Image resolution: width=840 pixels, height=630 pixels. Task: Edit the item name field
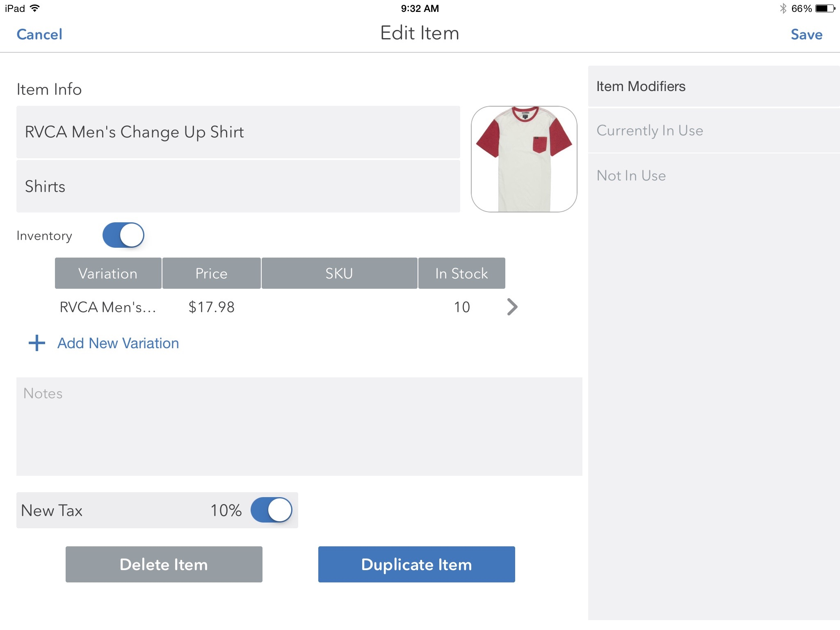(238, 132)
